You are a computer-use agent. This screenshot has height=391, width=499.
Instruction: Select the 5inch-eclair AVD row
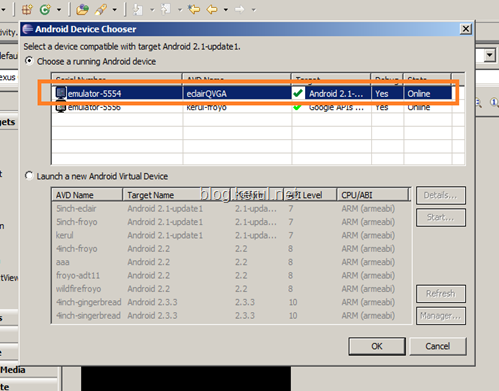(231, 209)
